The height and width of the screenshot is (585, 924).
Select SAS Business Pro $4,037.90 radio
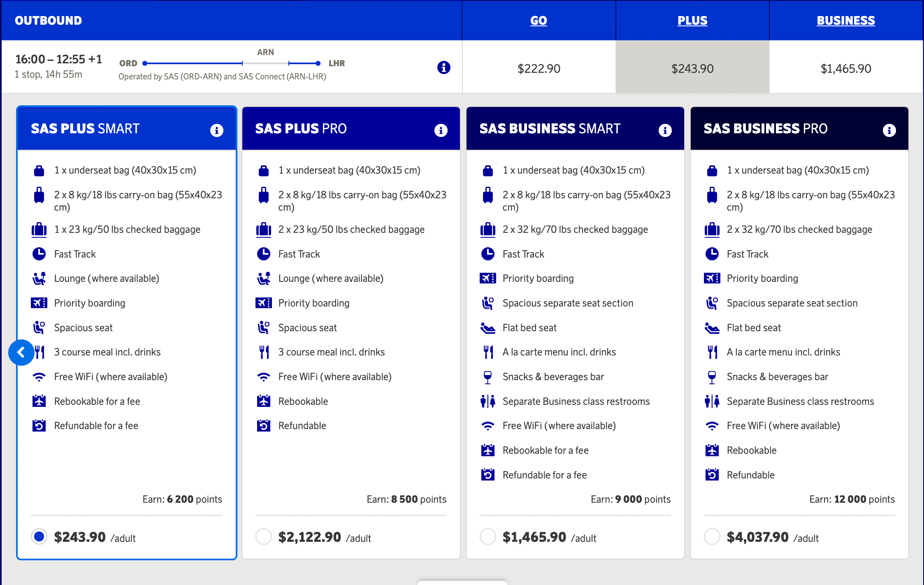pyautogui.click(x=712, y=536)
